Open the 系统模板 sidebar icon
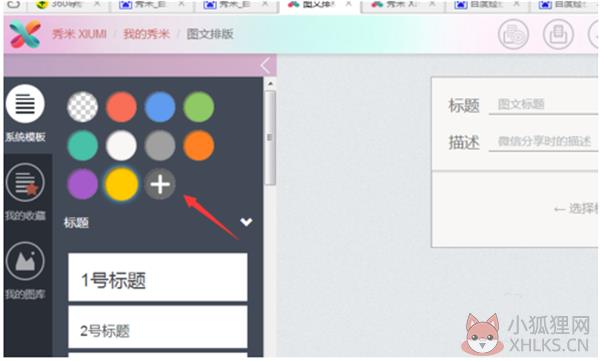600x361 pixels. [25, 104]
